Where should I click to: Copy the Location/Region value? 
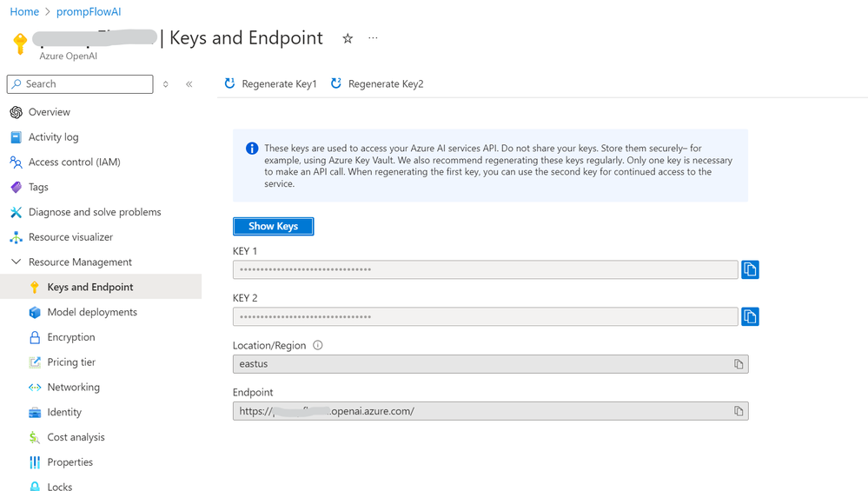tap(739, 363)
